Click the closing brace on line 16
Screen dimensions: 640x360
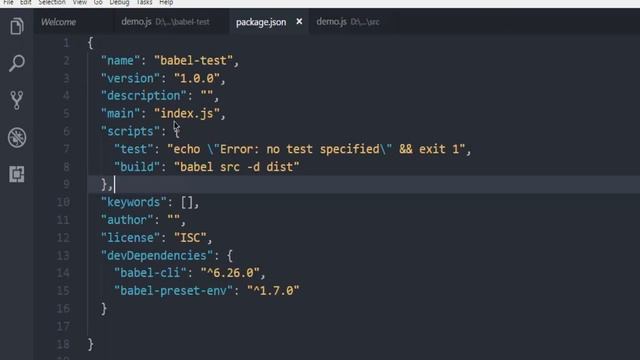click(104, 309)
